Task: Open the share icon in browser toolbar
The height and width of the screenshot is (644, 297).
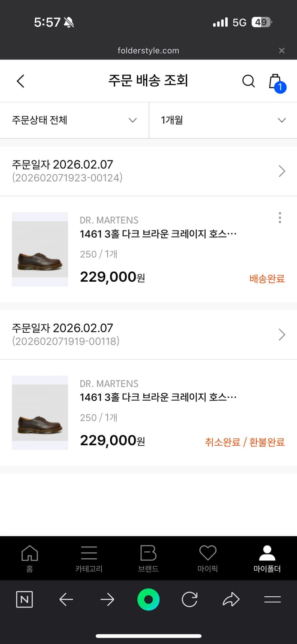Action: pos(230,600)
